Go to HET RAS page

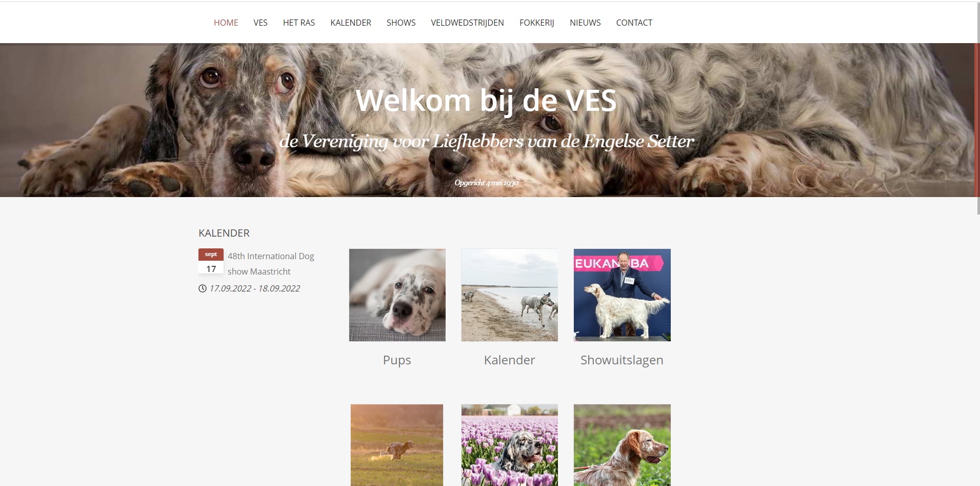299,23
